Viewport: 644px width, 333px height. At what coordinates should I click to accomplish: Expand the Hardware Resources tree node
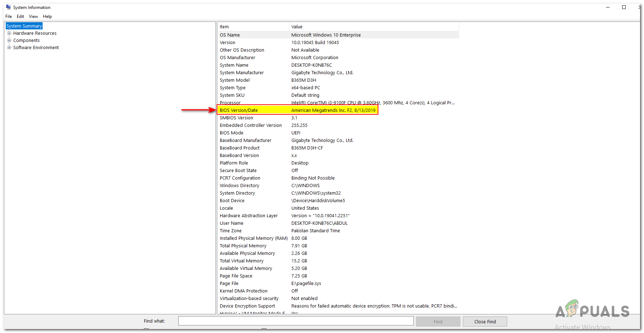pos(9,33)
